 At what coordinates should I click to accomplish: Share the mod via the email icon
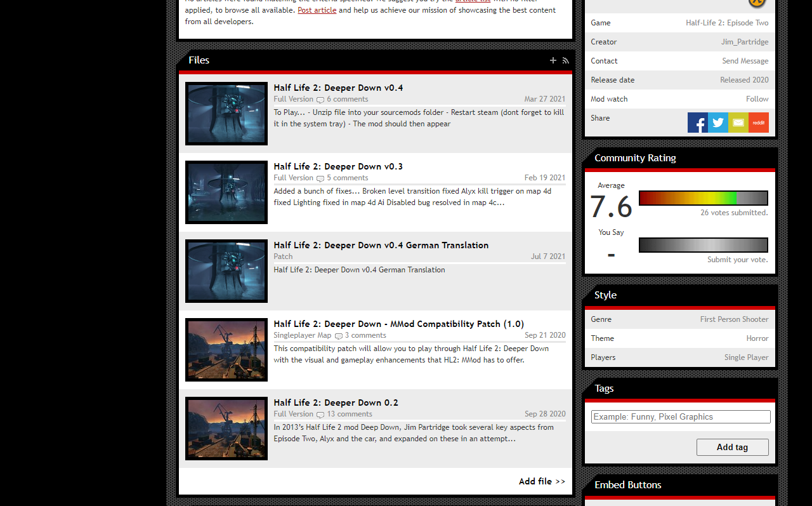click(x=738, y=123)
